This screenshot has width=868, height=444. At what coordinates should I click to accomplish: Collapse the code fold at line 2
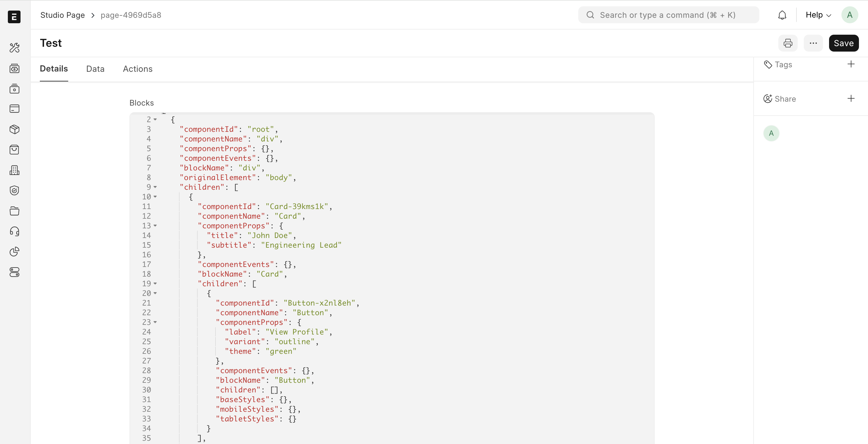click(155, 119)
